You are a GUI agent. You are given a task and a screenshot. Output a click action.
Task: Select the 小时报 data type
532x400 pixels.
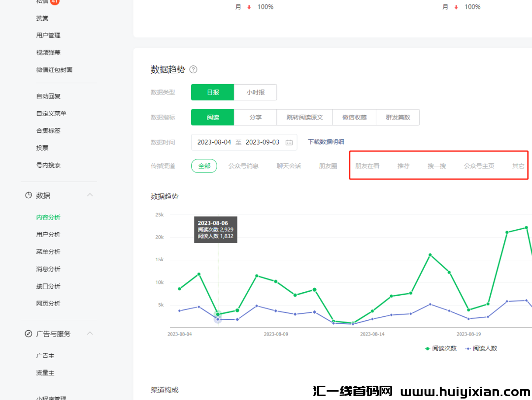[x=255, y=92]
